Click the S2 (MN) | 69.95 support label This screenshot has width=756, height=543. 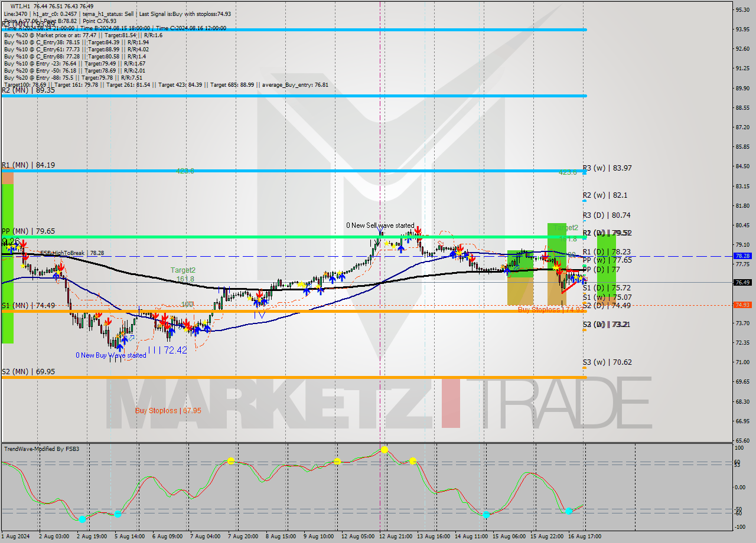click(28, 372)
